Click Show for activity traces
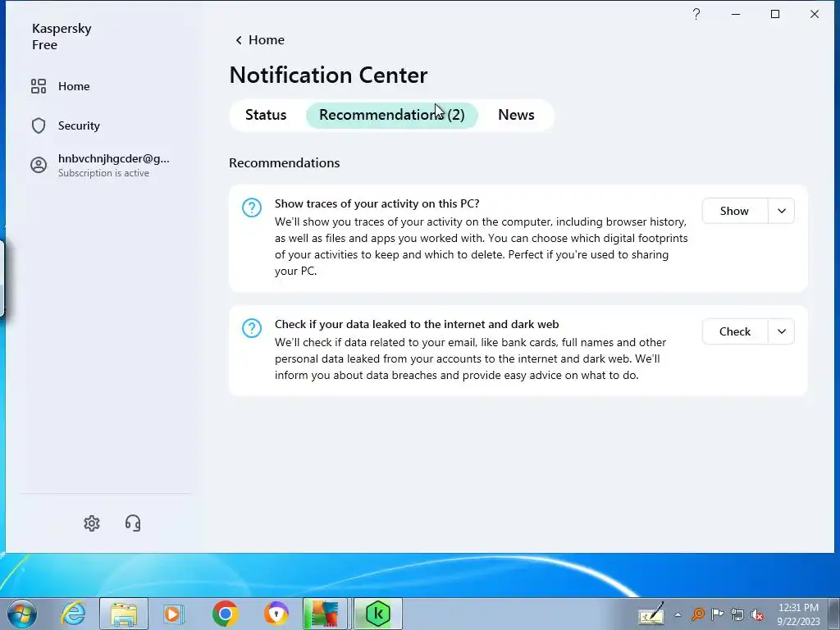The height and width of the screenshot is (630, 840). (x=734, y=211)
